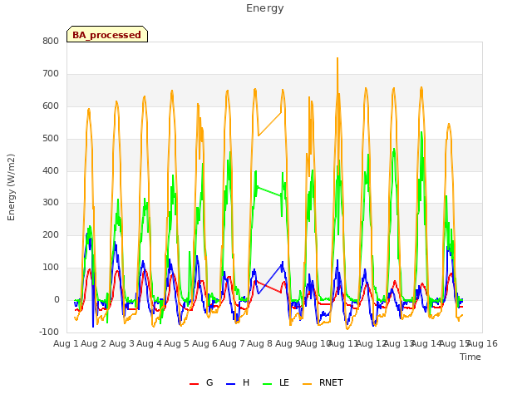Image resolution: width=532 pixels, height=399 pixels.
Task: Click the 700 y-axis tick value
Action: pos(51,74)
